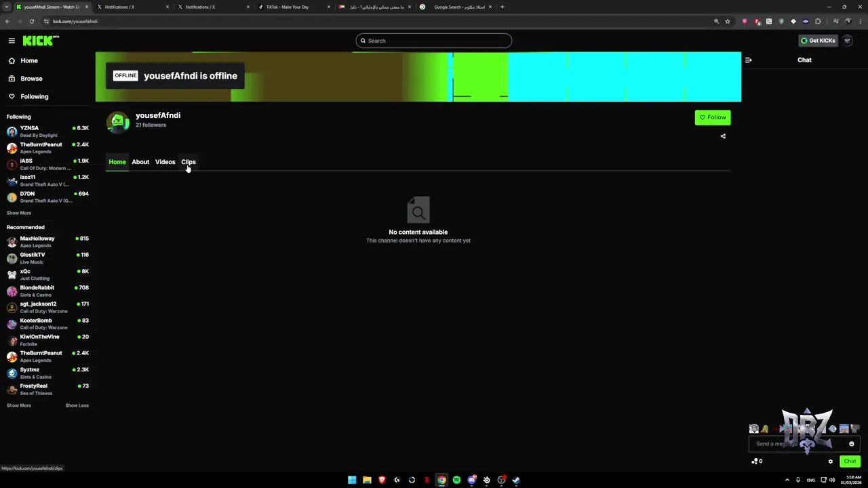Viewport: 868px width, 488px height.
Task: Click the green Chat send button
Action: [850, 462]
